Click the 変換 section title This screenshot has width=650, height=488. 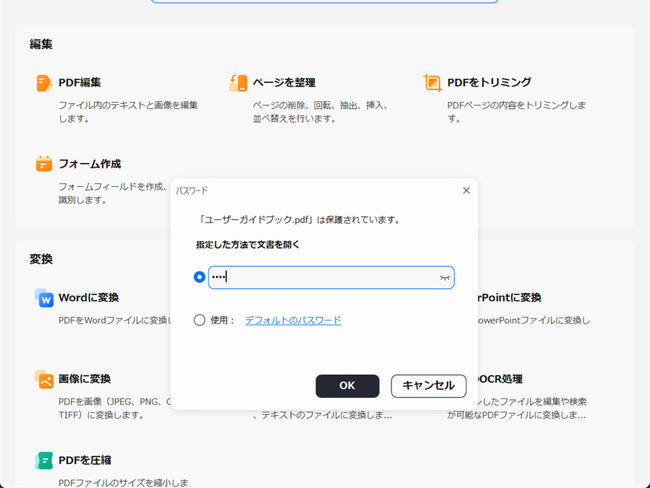click(41, 259)
